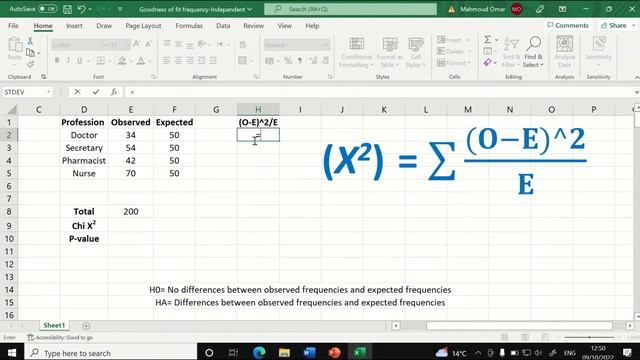Open the Clipboard dialog launcher
The height and width of the screenshot is (360, 640).
(43, 77)
